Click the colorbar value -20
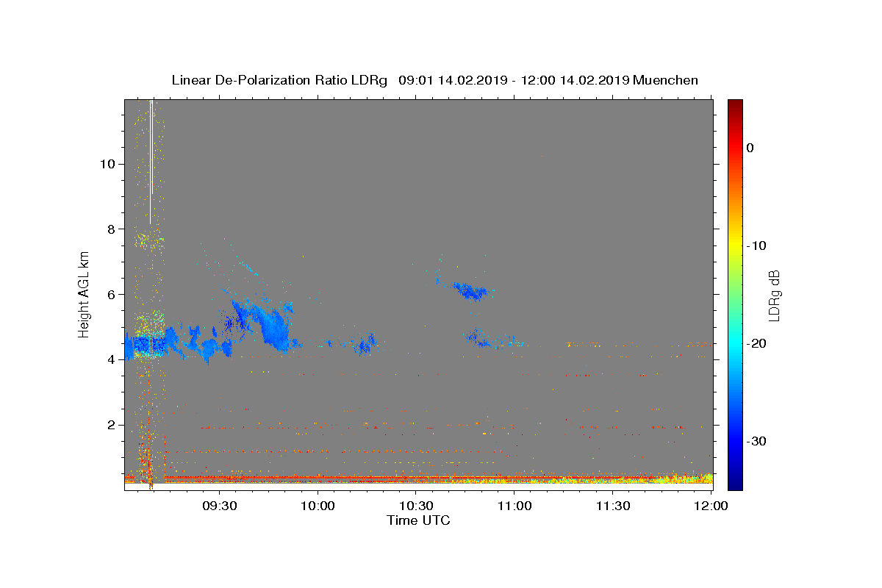 coord(757,343)
